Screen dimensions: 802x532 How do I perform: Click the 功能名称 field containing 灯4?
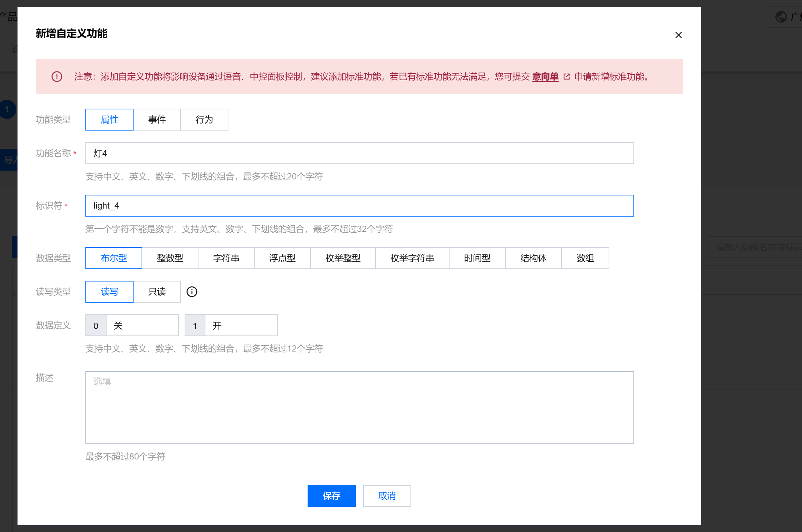pyautogui.click(x=359, y=153)
